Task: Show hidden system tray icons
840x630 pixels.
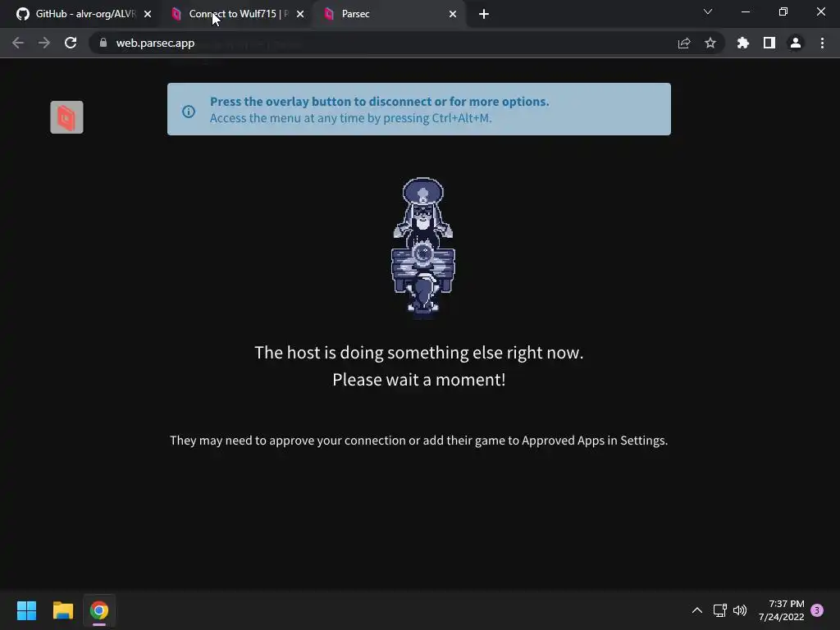Action: [x=697, y=610]
